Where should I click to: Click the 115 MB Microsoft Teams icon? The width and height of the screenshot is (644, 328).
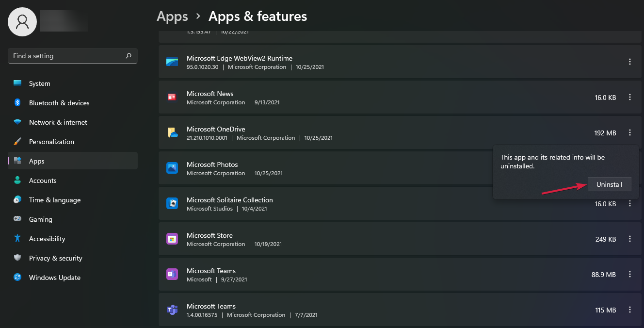tap(172, 310)
